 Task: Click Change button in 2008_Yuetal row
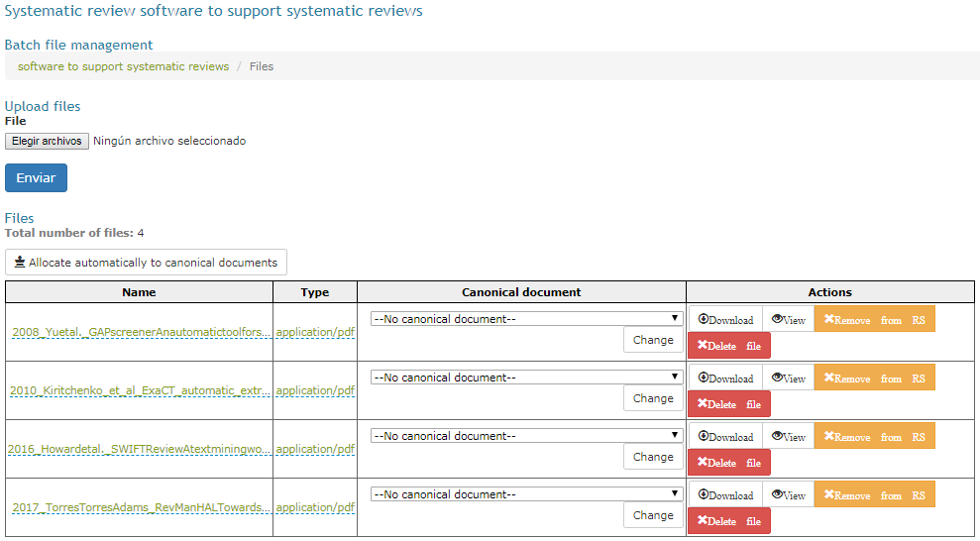[653, 340]
